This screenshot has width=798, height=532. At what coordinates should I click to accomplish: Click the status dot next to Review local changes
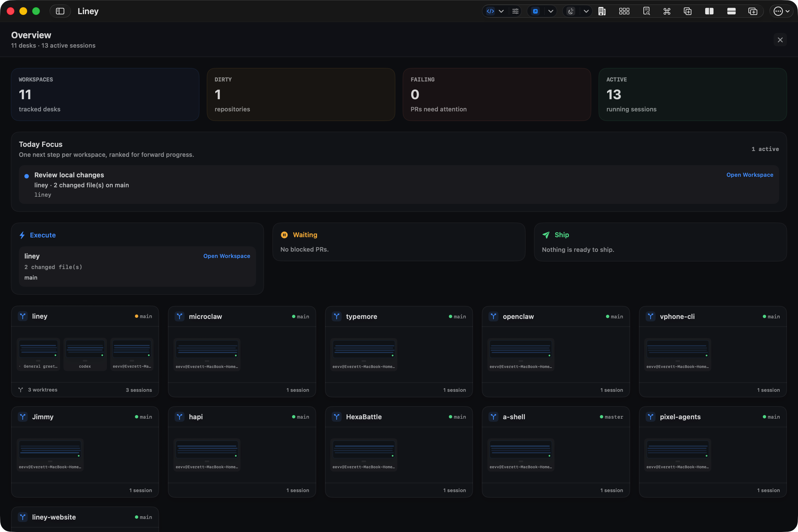27,176
